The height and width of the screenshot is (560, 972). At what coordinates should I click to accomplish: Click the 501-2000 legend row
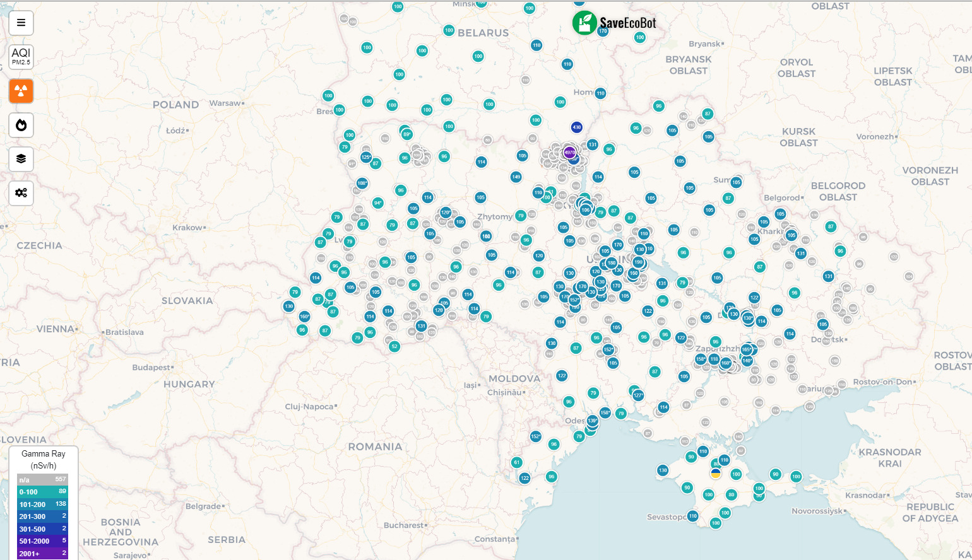coord(42,541)
